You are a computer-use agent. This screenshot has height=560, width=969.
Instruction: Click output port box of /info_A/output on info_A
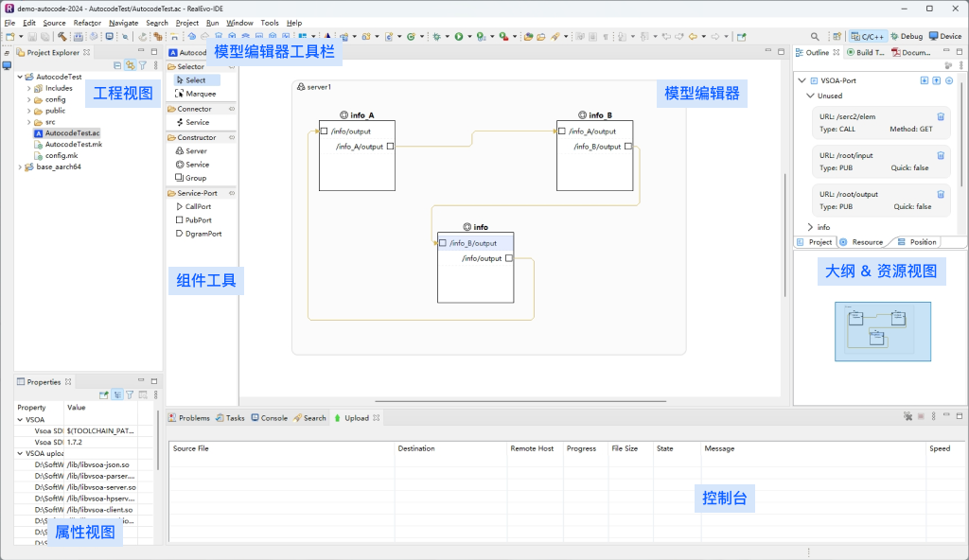click(390, 147)
